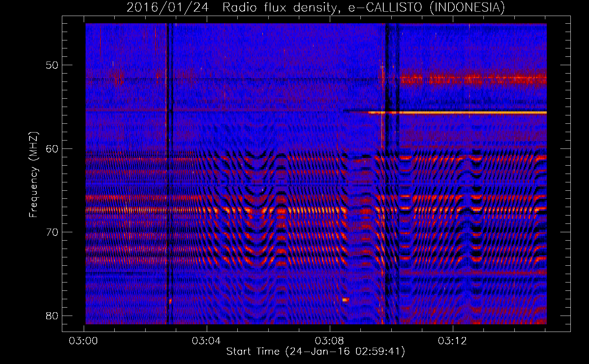Click the 60 frequency tick label

click(x=52, y=149)
